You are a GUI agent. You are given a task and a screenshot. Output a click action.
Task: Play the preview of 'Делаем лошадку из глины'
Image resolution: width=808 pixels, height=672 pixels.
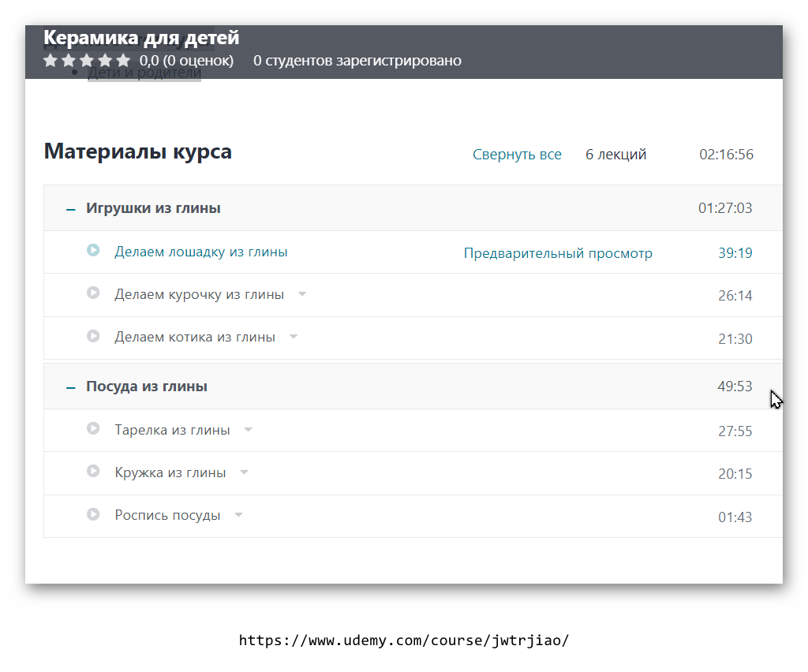[93, 250]
